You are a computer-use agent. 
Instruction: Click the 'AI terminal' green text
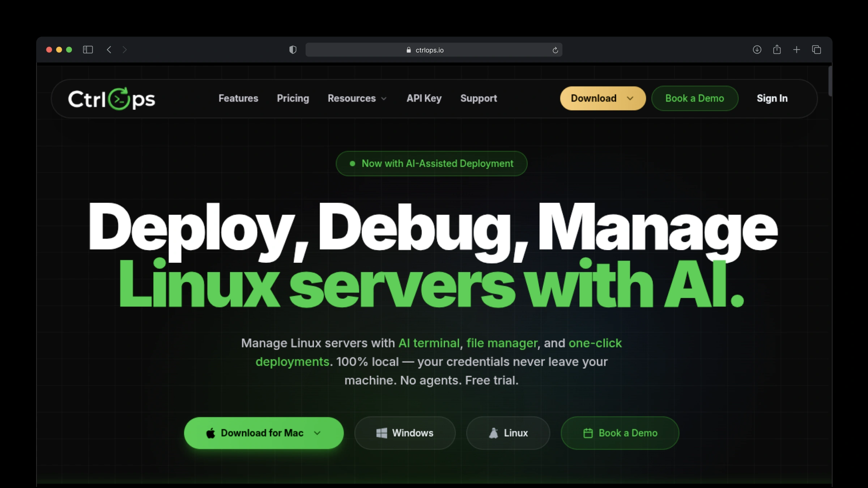point(429,343)
